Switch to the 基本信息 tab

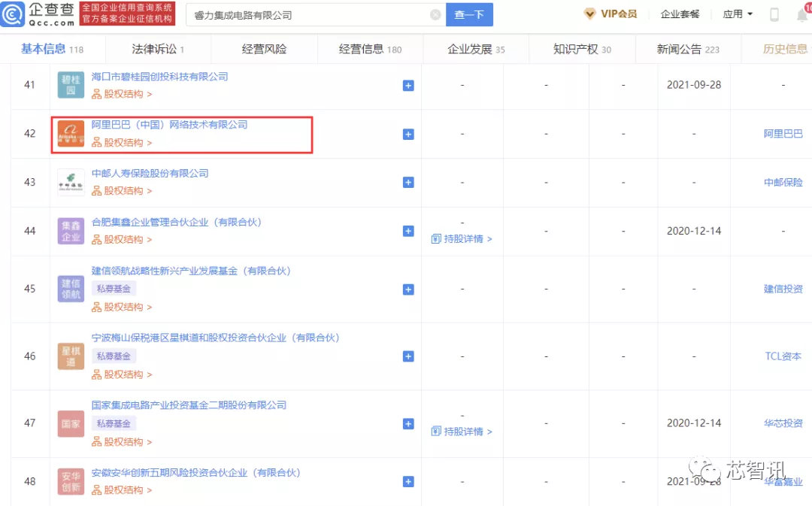[52, 49]
